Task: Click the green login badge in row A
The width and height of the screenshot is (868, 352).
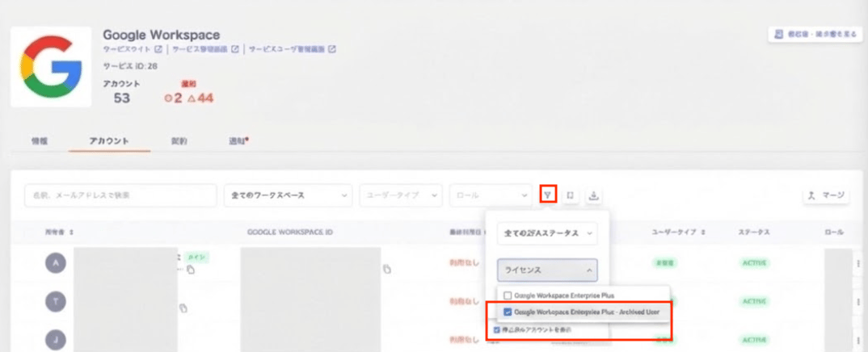Action: point(197,258)
